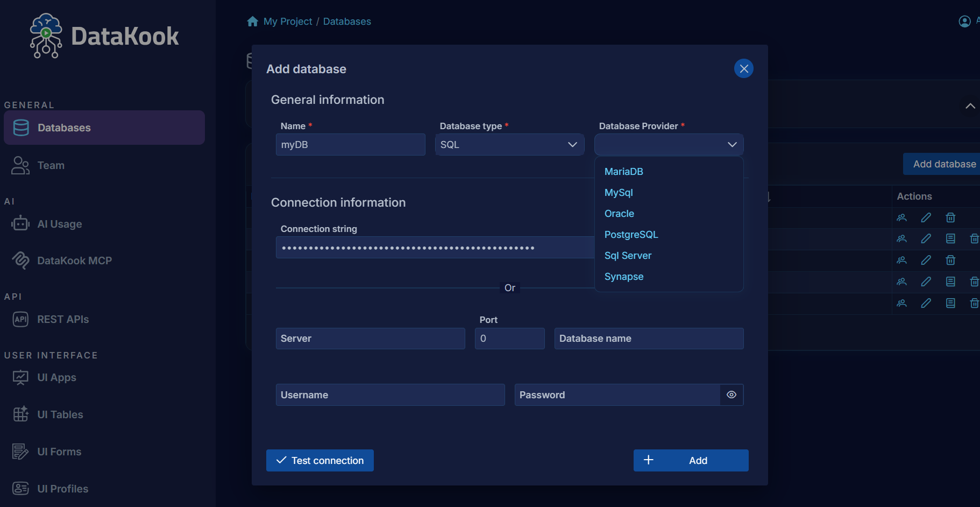Click the Test connection button

(320, 460)
